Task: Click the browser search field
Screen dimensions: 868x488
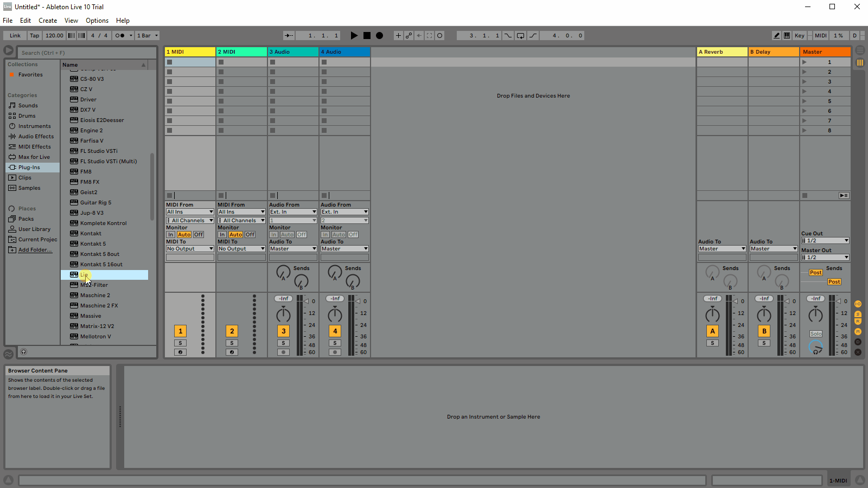Action: (x=87, y=53)
